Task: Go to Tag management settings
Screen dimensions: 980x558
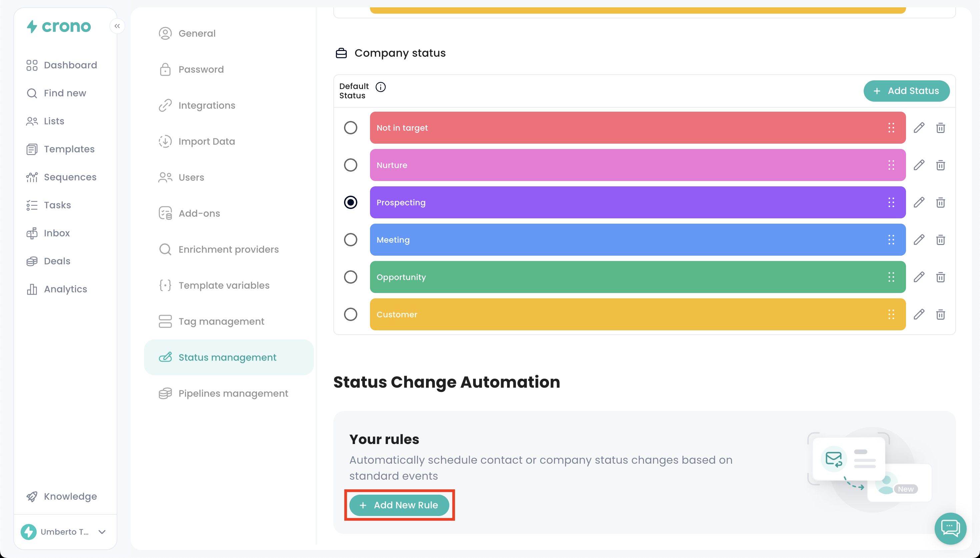Action: pos(221,321)
